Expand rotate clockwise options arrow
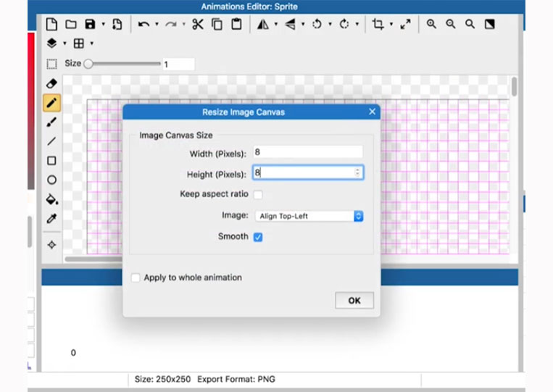Viewport: 553px width, 392px height. (x=357, y=25)
